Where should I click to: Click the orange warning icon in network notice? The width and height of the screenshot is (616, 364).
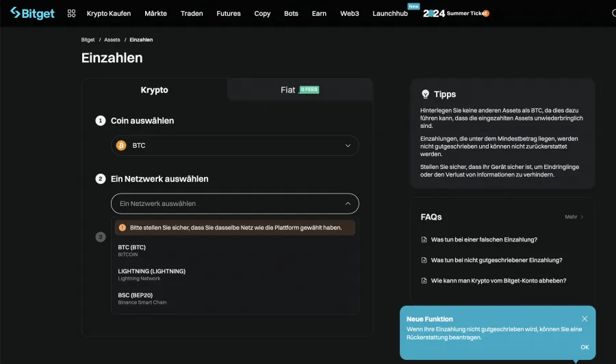(123, 227)
